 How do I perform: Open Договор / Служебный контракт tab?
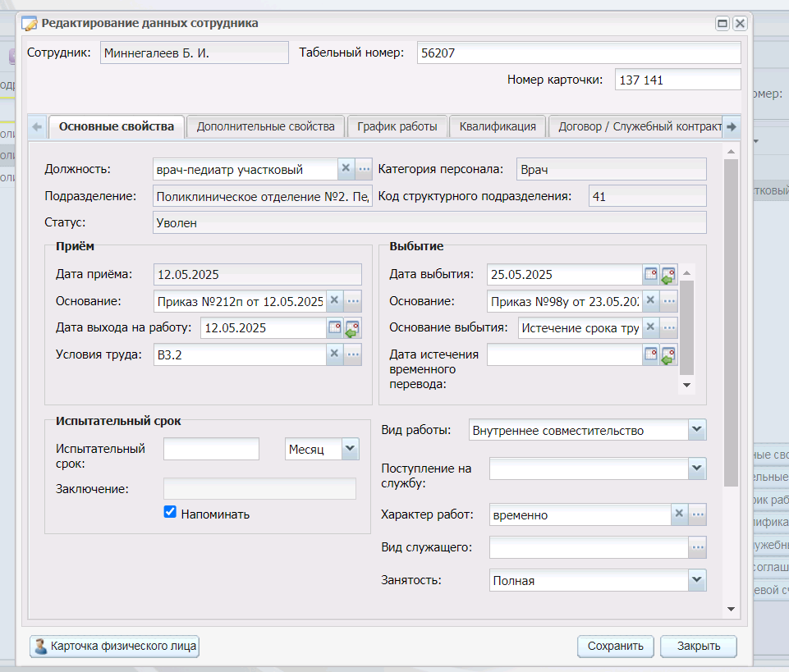(637, 126)
